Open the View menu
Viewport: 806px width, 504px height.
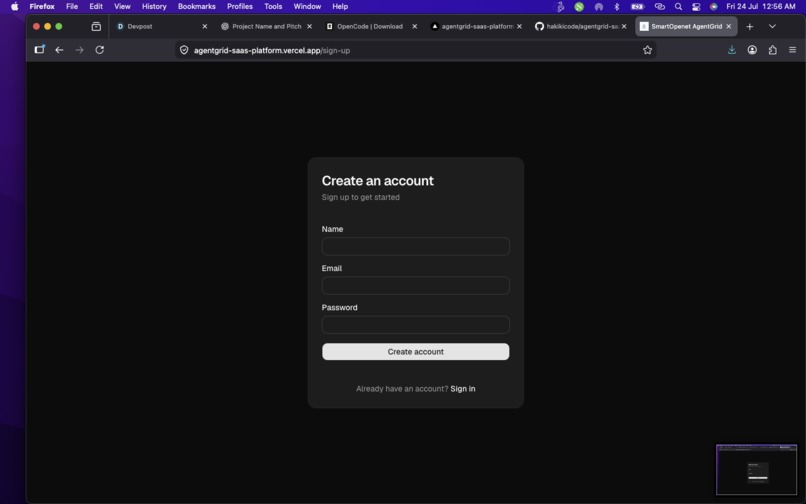[122, 6]
